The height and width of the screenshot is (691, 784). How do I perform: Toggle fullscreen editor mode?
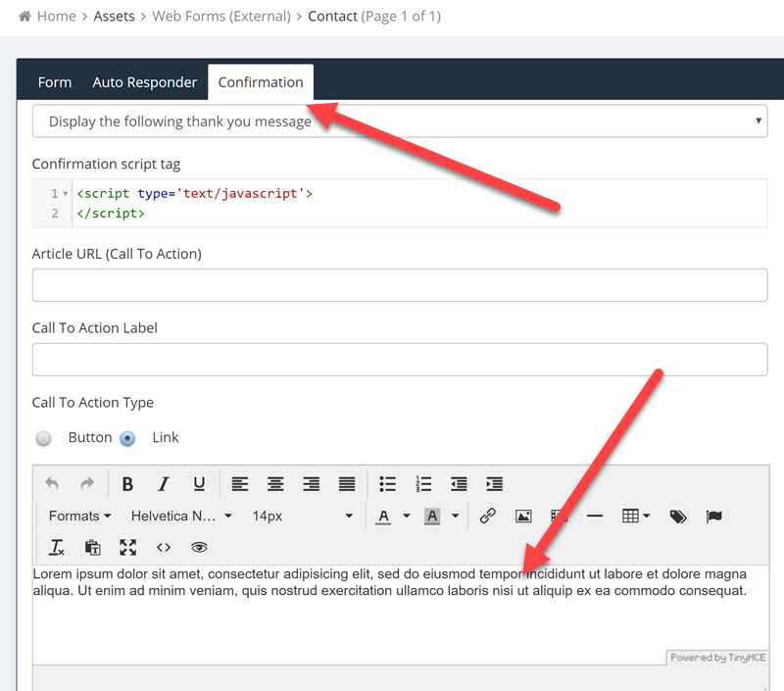point(128,547)
